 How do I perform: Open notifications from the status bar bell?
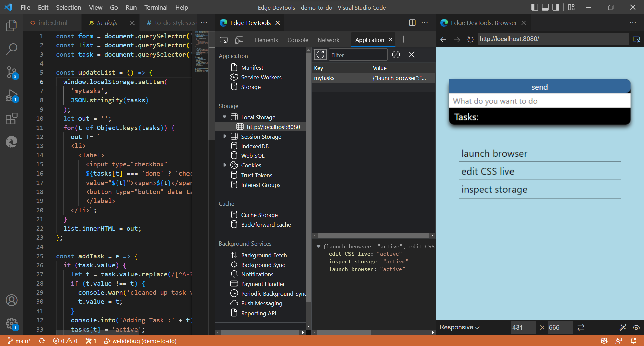[635, 341]
